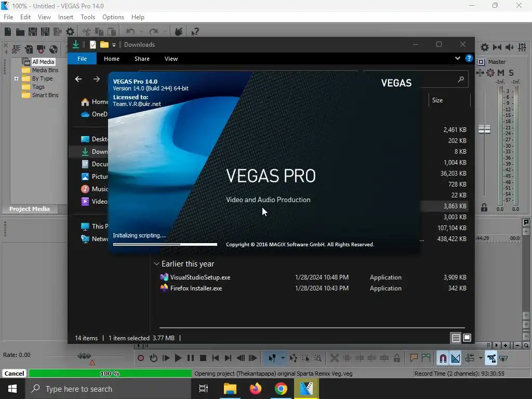The image size is (532, 399).
Task: Click the Redo arrow icon
Action: (153, 32)
